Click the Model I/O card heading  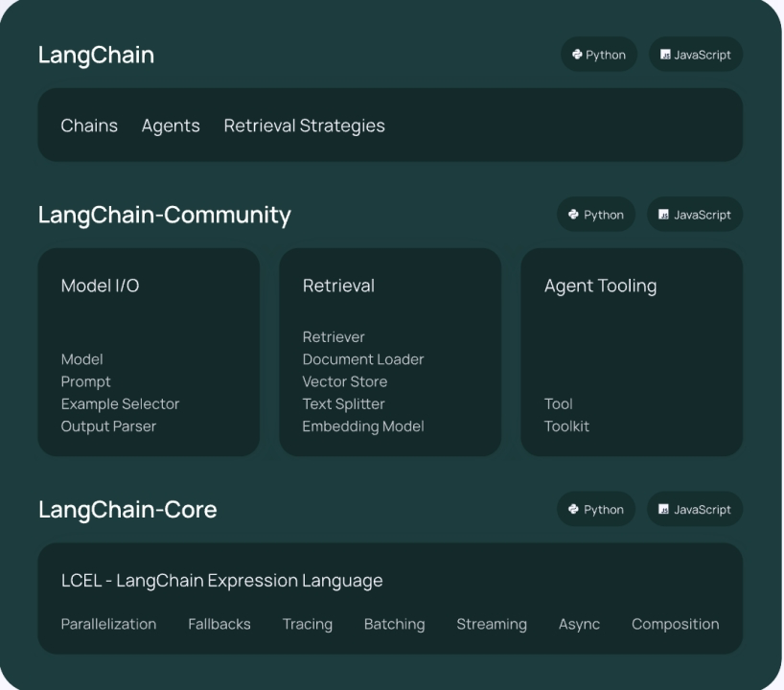click(x=100, y=286)
